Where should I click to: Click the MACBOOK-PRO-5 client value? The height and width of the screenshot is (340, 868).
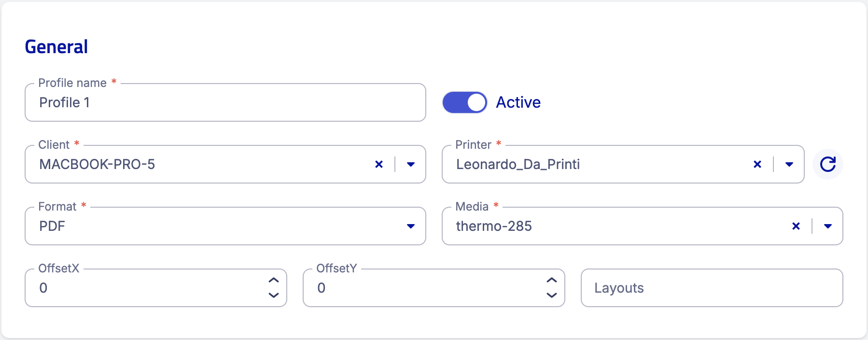pyautogui.click(x=97, y=164)
